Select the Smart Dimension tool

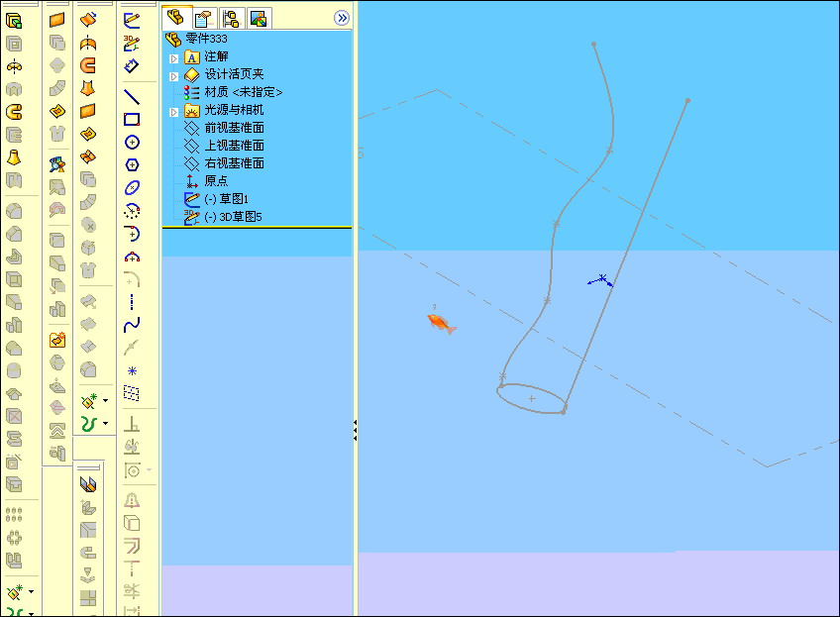(132, 66)
